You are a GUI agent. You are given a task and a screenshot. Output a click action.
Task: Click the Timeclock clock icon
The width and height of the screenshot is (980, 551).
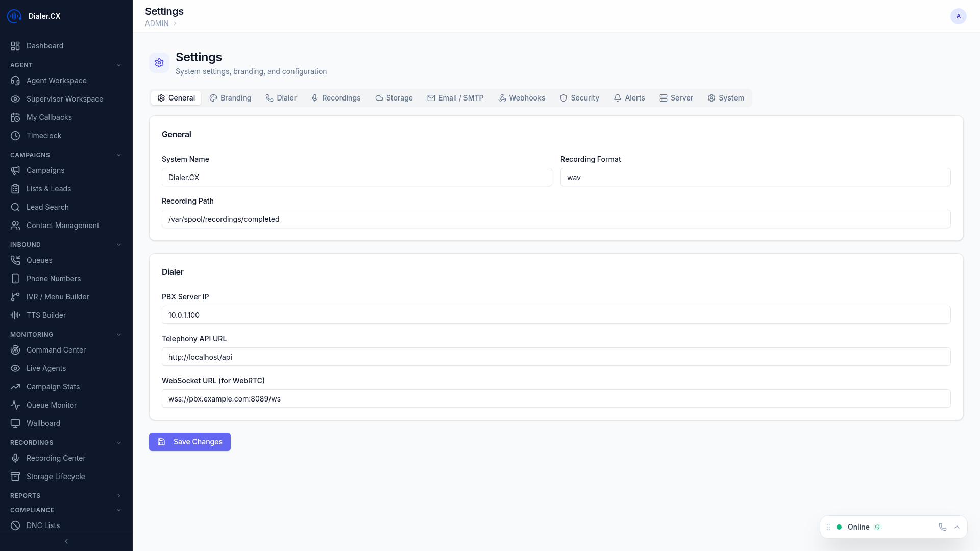(x=15, y=136)
